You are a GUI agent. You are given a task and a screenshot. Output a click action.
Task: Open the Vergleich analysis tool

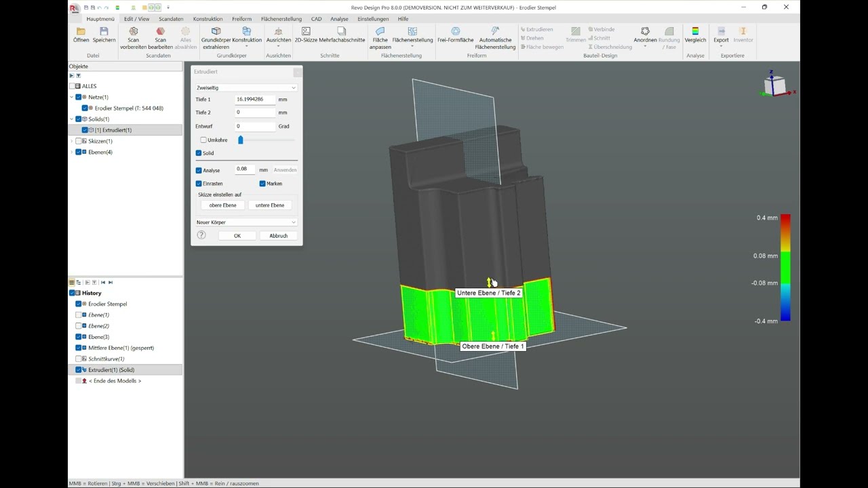[695, 32]
